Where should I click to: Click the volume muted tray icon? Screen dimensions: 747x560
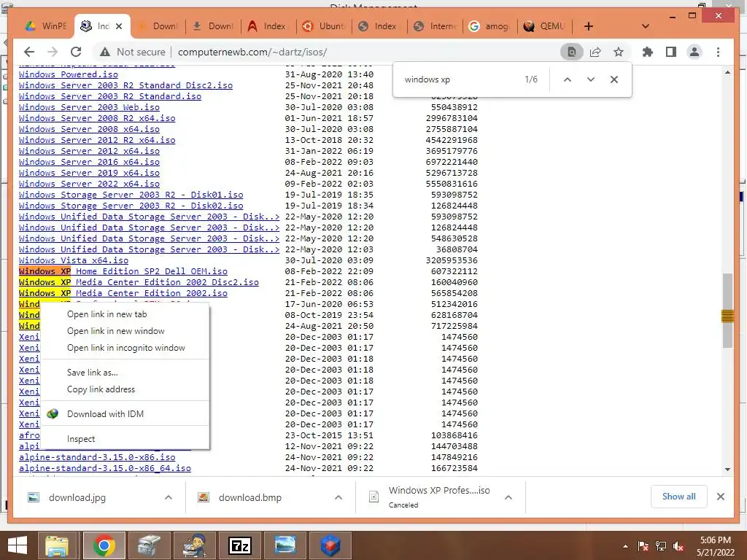678,546
